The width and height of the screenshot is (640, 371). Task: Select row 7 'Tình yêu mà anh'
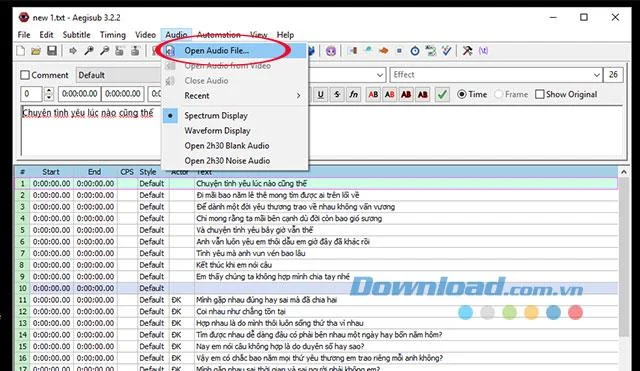316,253
